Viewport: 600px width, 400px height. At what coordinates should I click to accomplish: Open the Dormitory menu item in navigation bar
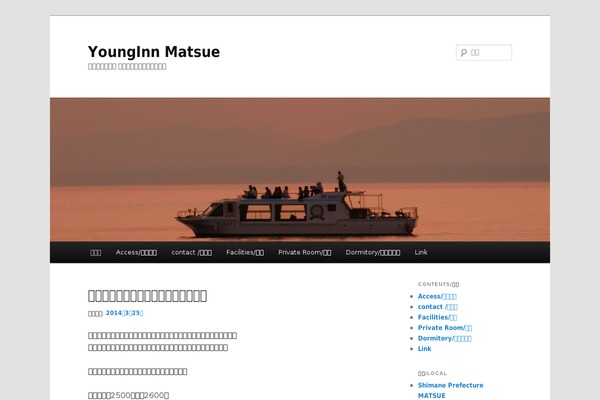pos(373,253)
